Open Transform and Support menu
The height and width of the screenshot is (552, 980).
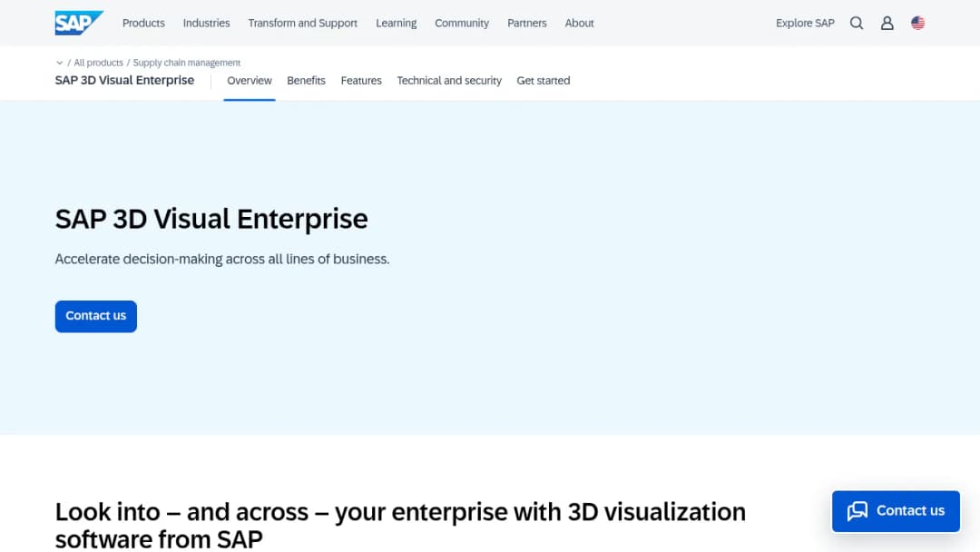coord(302,23)
